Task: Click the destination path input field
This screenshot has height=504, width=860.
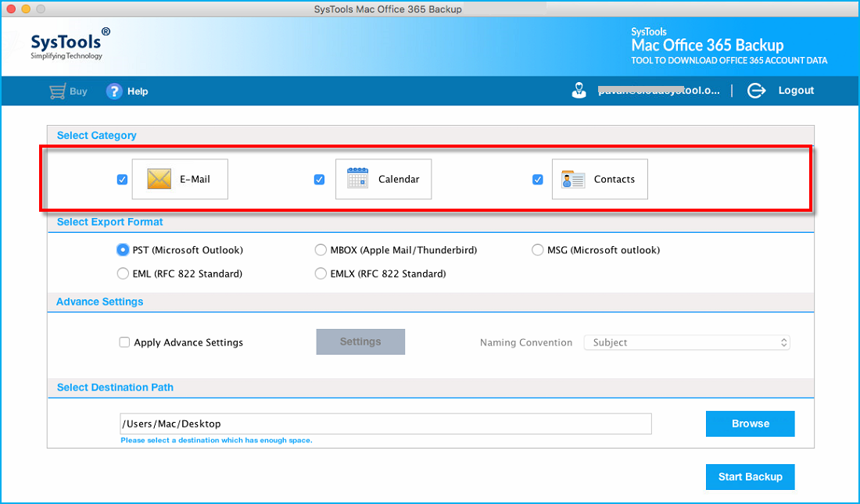Action: [385, 424]
